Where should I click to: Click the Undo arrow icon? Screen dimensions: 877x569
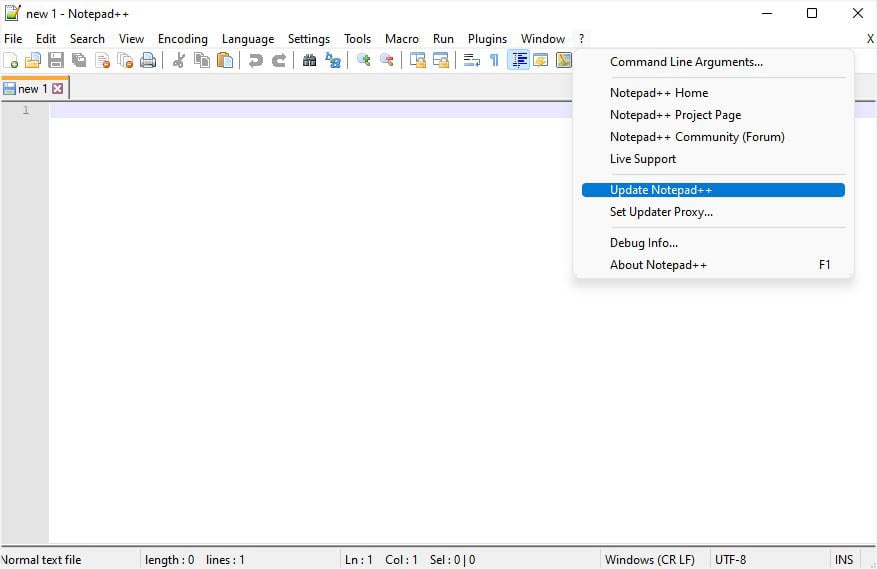(256, 60)
